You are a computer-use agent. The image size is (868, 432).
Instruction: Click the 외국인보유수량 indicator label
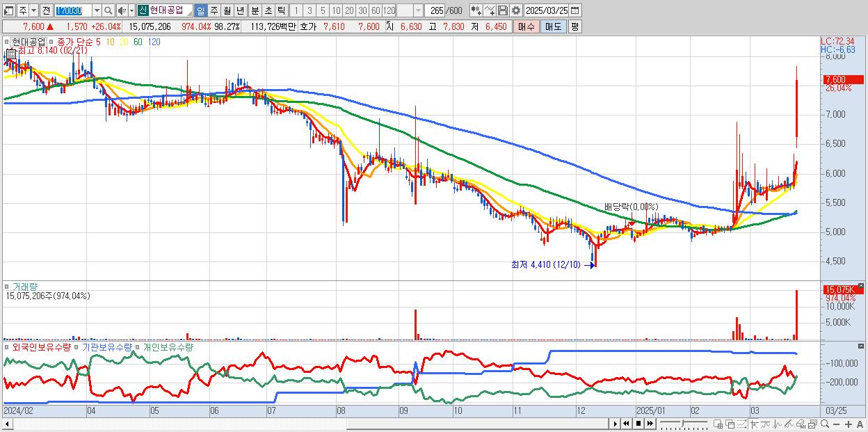(x=42, y=346)
